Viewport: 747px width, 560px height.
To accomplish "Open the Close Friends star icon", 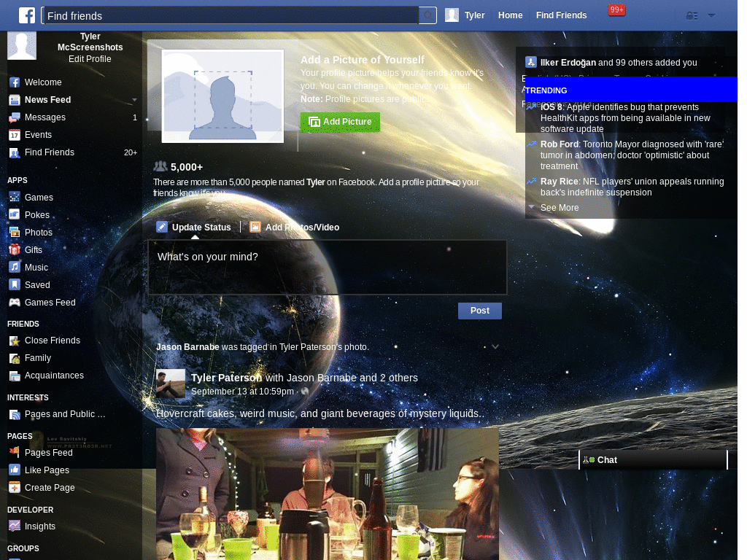I will [15, 341].
